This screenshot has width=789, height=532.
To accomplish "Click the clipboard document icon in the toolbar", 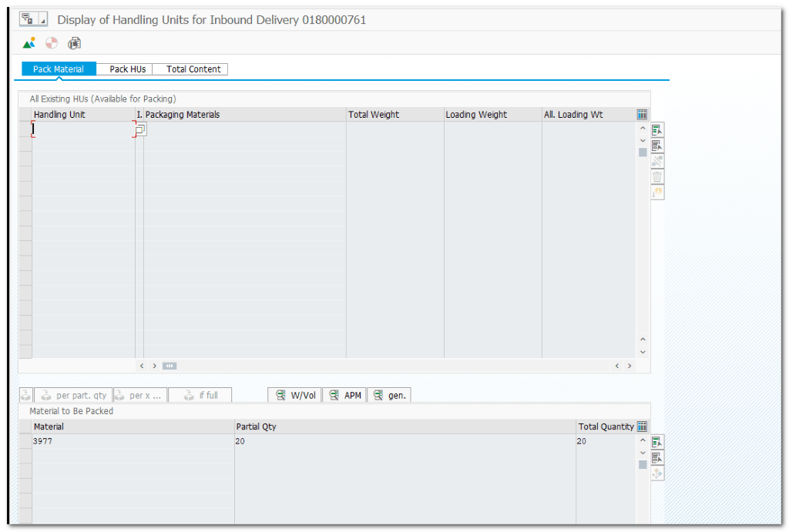I will (x=74, y=43).
